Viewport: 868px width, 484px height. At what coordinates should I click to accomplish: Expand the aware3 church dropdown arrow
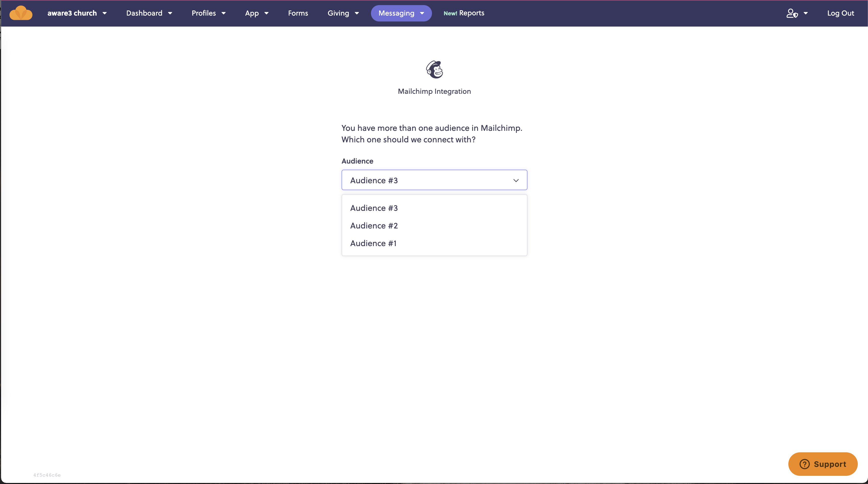click(104, 13)
